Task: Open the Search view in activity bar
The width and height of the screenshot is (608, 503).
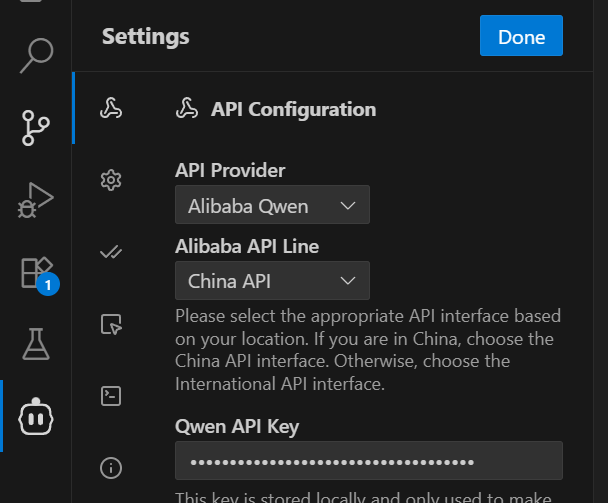Action: (36, 56)
